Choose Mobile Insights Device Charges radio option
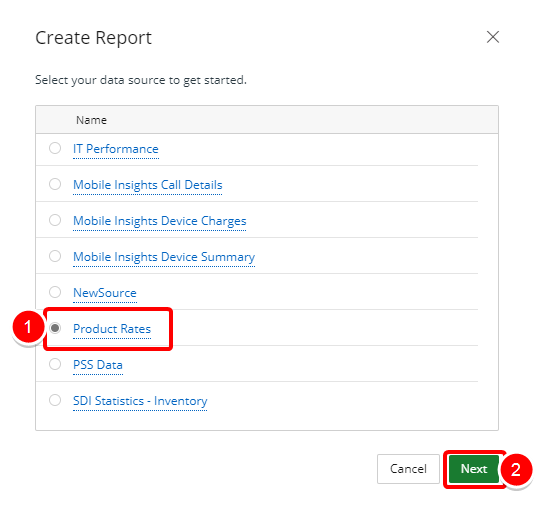 click(55, 220)
